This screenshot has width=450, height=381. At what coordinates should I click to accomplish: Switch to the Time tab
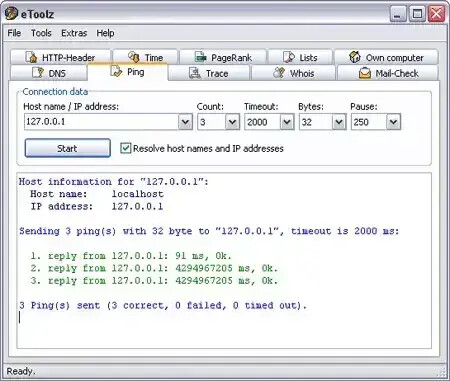click(145, 57)
